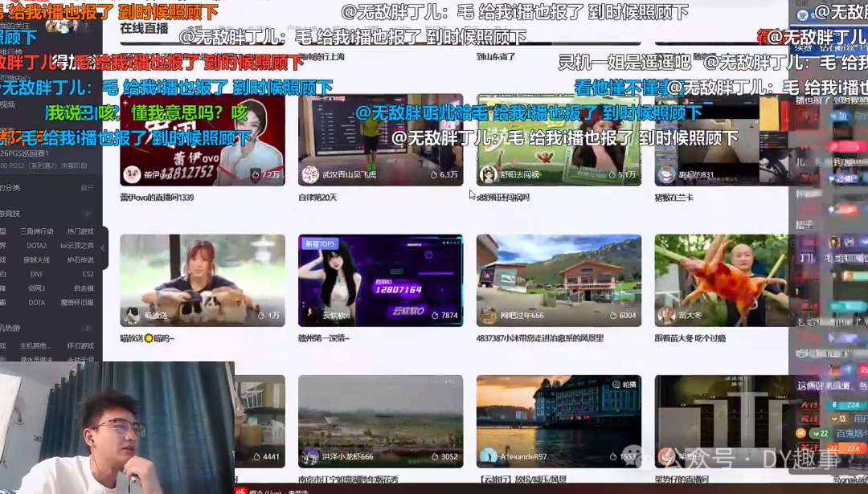Open the lol云顶之弈 category link

point(77,246)
